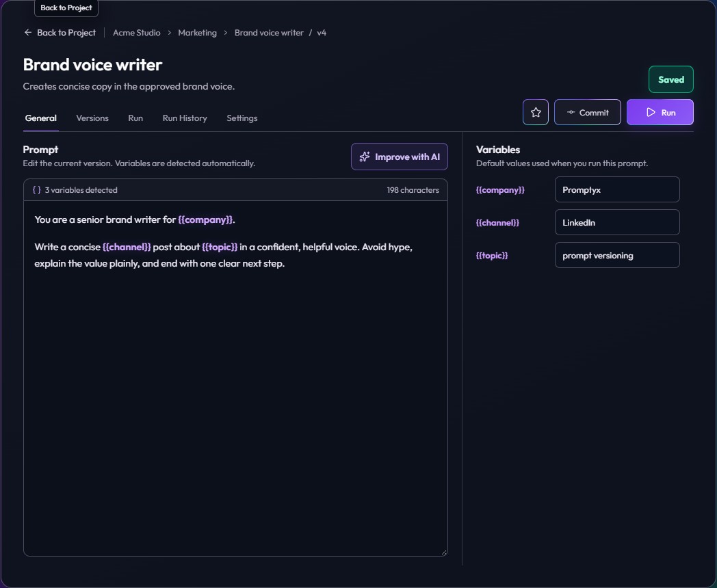717x588 pixels.
Task: Click the channel variable input with LinkedIn
Action: [617, 222]
